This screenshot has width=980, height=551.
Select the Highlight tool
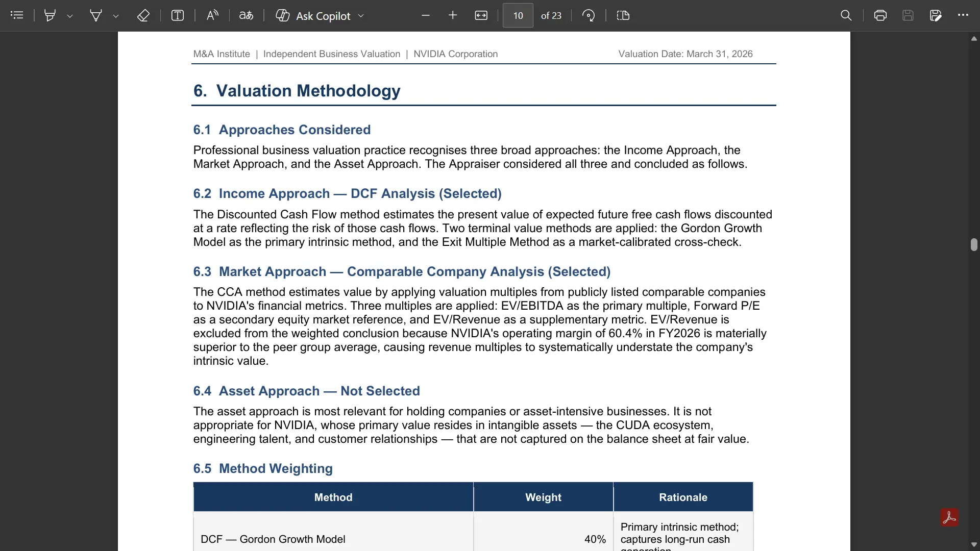tap(50, 15)
